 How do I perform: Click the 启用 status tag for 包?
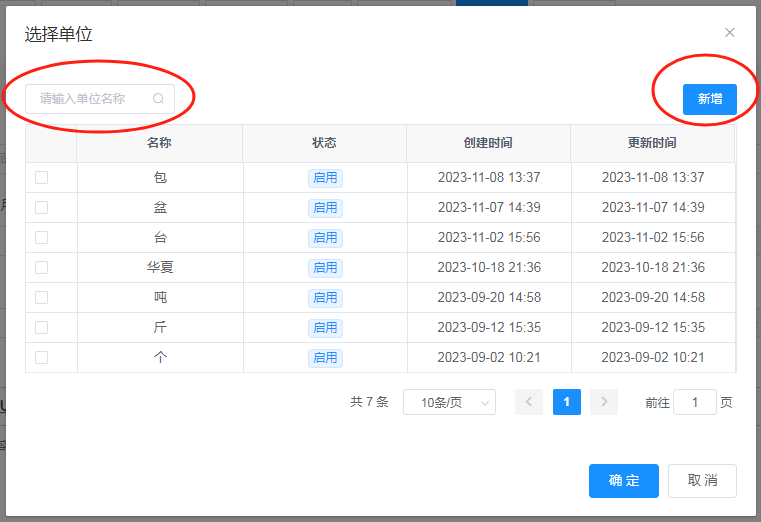point(325,178)
